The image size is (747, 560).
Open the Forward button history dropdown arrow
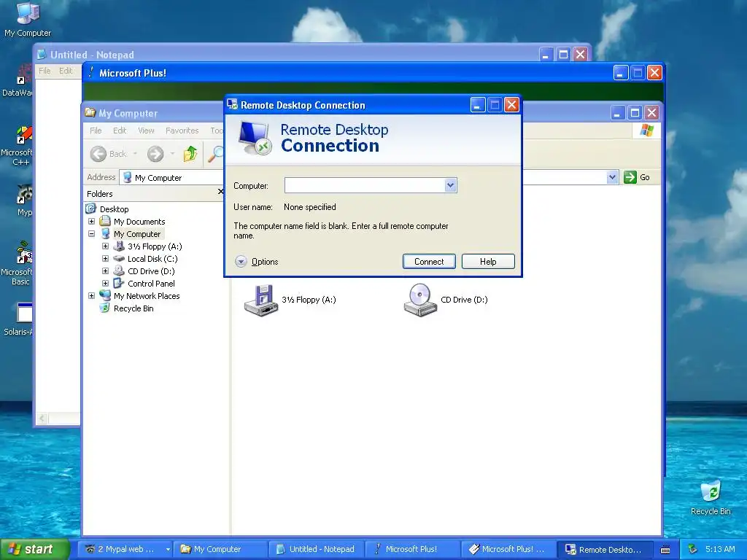[x=172, y=154]
